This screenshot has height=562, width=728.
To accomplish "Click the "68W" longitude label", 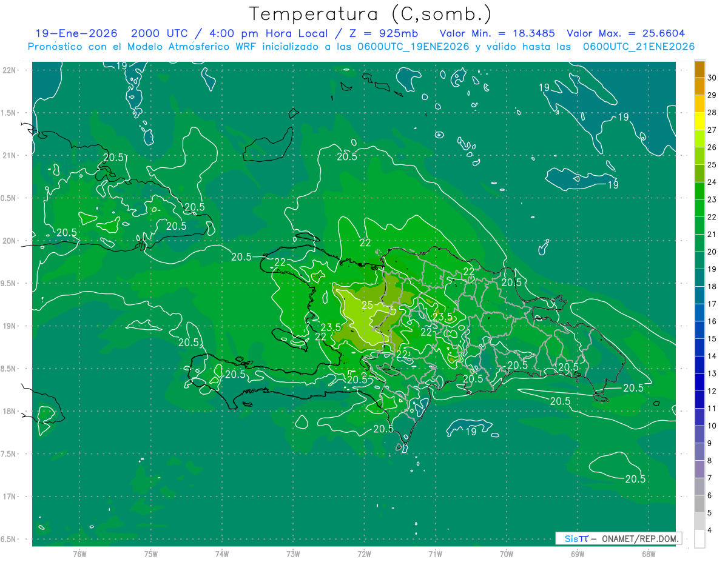I will [x=649, y=554].
